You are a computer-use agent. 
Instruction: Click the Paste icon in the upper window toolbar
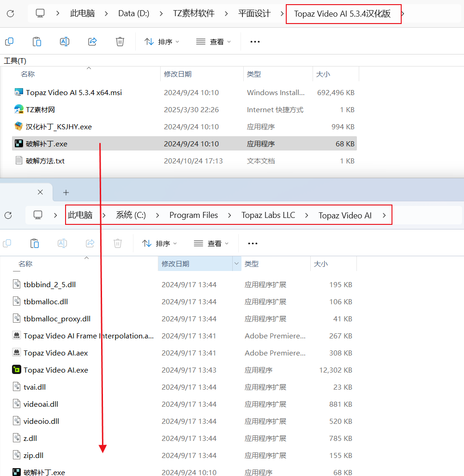37,42
